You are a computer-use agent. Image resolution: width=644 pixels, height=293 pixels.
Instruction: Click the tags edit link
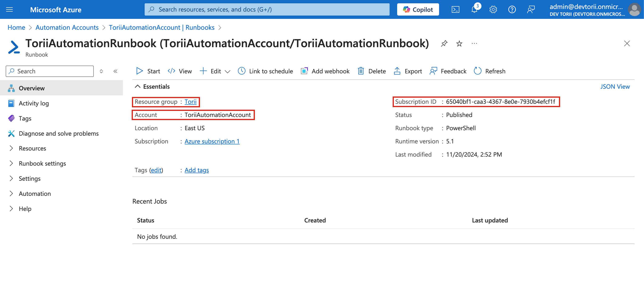(156, 170)
